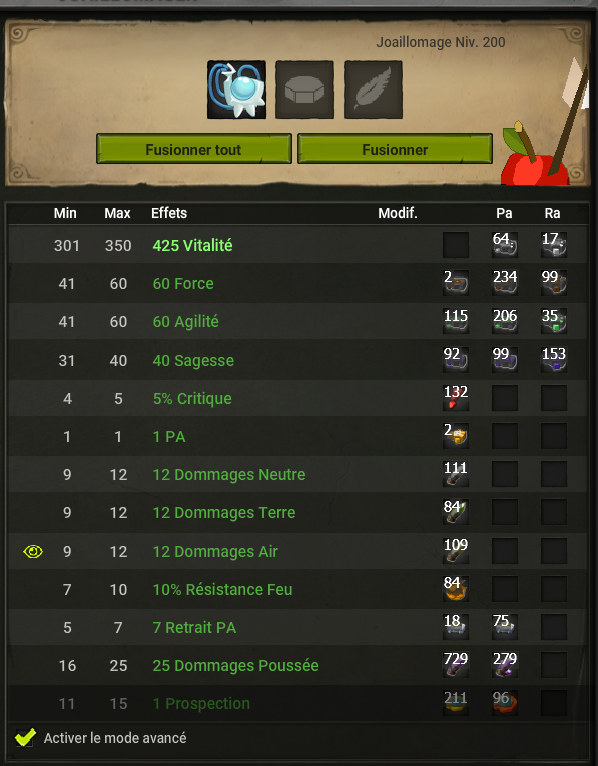Select the Pa Dommages Poussée rune (279)

click(x=505, y=665)
